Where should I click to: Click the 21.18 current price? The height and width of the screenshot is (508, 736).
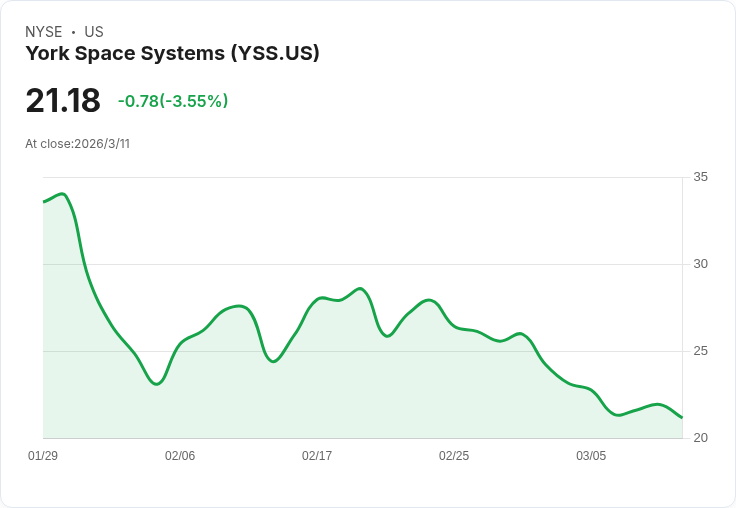pyautogui.click(x=63, y=101)
